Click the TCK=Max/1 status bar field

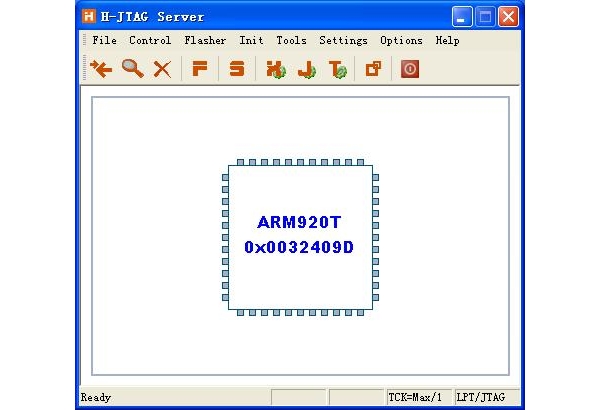(417, 398)
